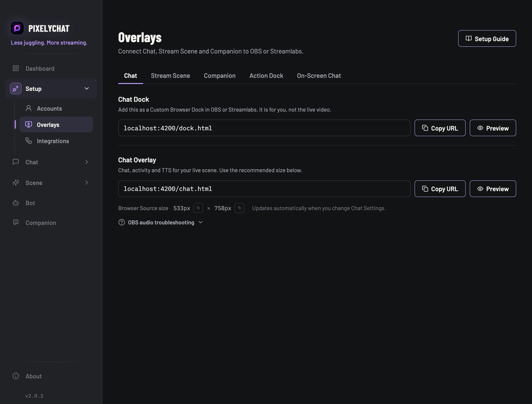Click the Chat bubble icon in sidebar
The width and height of the screenshot is (532, 404).
[16, 162]
